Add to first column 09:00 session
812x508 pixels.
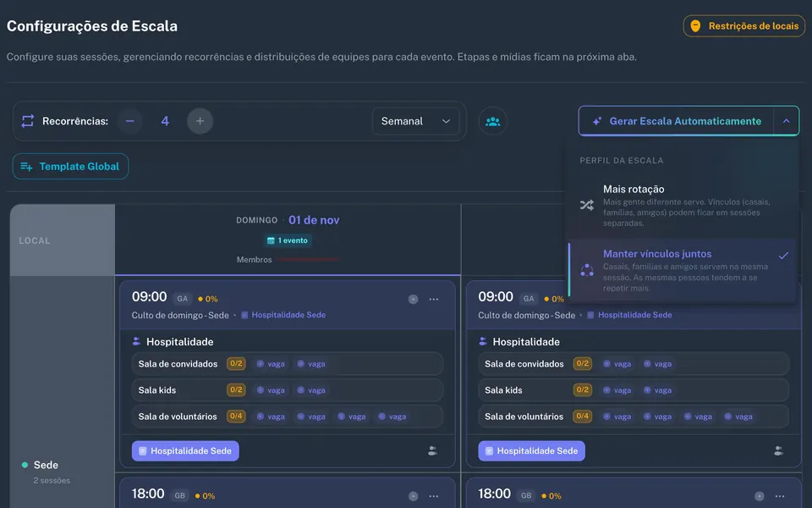point(413,299)
